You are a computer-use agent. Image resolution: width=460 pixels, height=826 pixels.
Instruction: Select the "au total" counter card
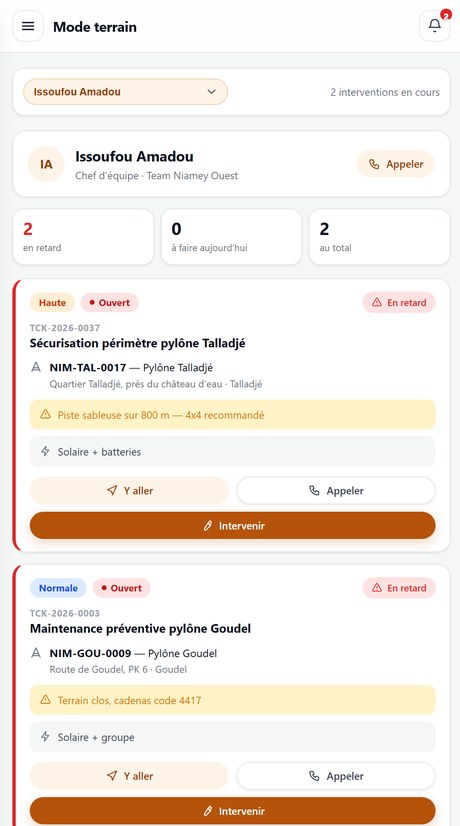379,237
